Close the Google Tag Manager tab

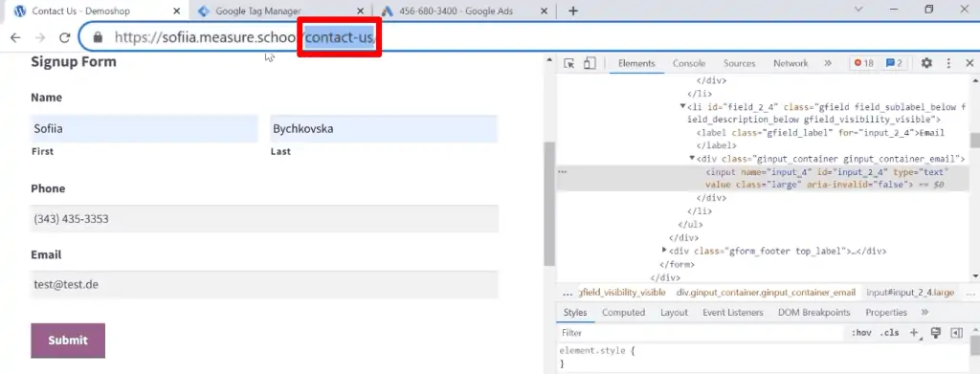click(360, 11)
